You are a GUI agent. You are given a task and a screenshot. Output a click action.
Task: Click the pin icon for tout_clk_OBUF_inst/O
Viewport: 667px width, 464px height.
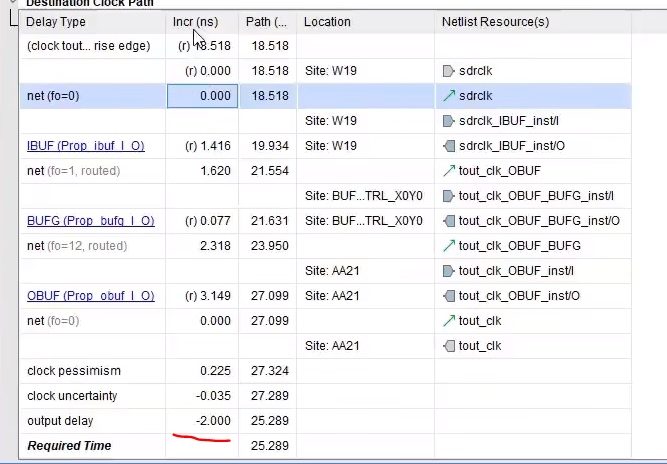click(x=449, y=296)
